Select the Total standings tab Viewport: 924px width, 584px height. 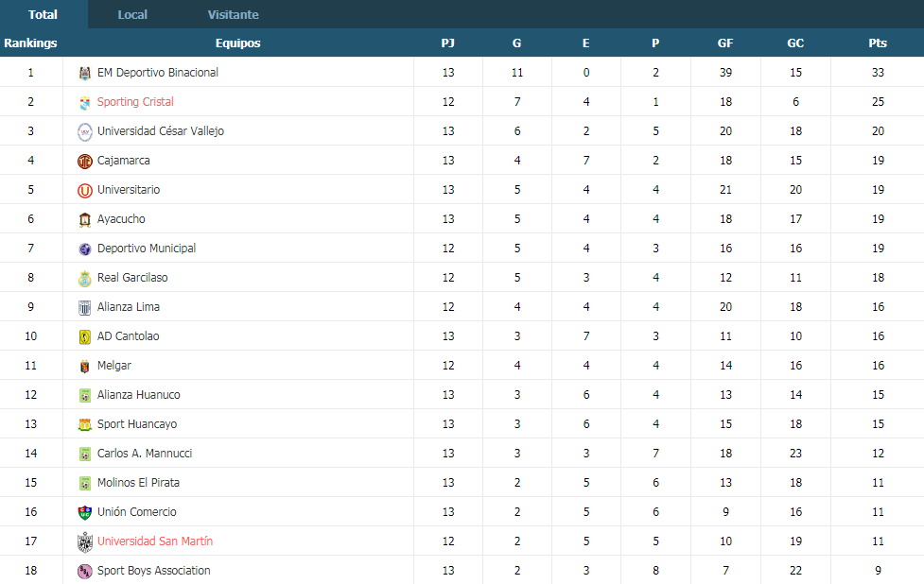click(x=43, y=15)
